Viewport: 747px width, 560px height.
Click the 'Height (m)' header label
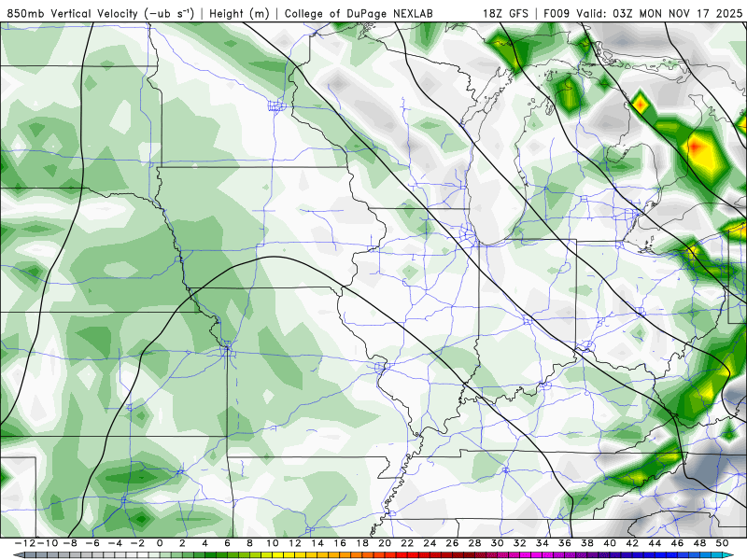239,14
